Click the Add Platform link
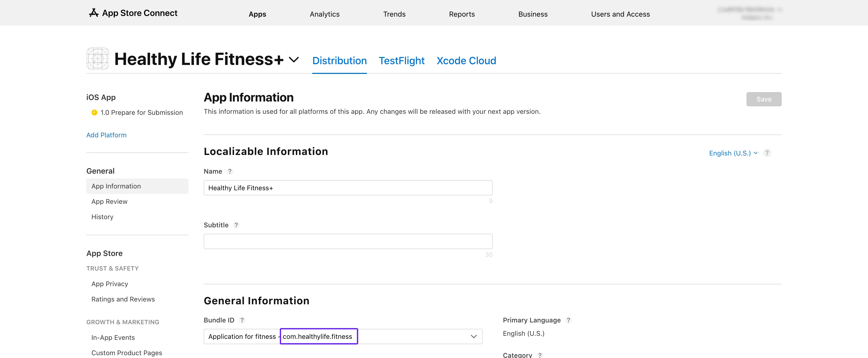Screen dimensions: 868x358 coord(106,135)
